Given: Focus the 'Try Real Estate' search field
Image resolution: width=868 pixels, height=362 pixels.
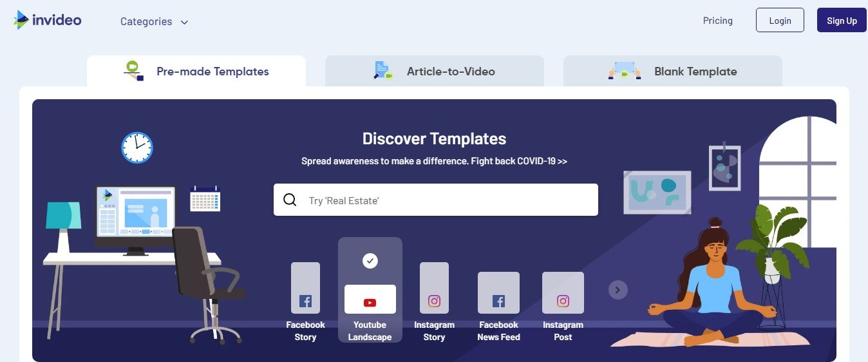Looking at the screenshot, I should click(436, 200).
